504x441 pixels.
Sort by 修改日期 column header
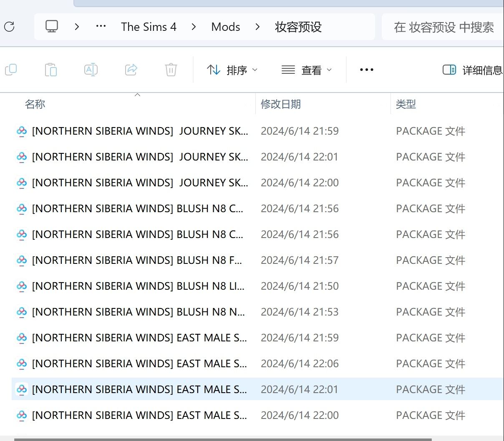pyautogui.click(x=281, y=104)
